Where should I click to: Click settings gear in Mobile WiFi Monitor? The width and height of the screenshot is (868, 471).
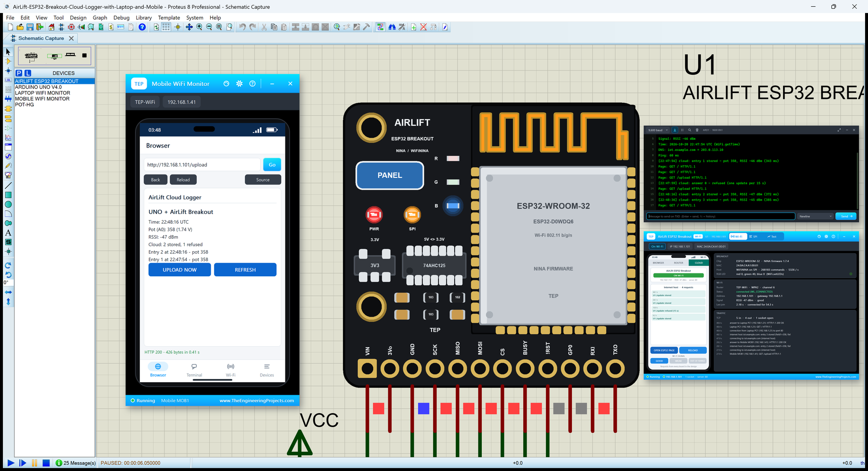[239, 83]
